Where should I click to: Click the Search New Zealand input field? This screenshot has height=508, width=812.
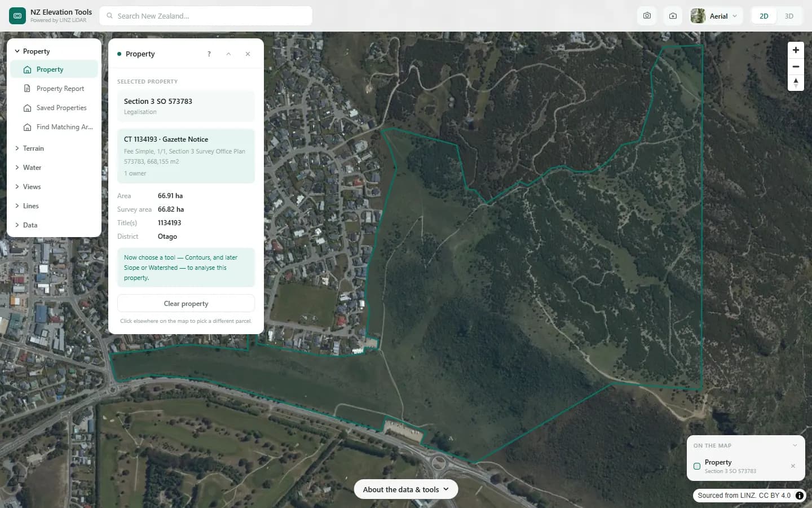click(x=206, y=16)
